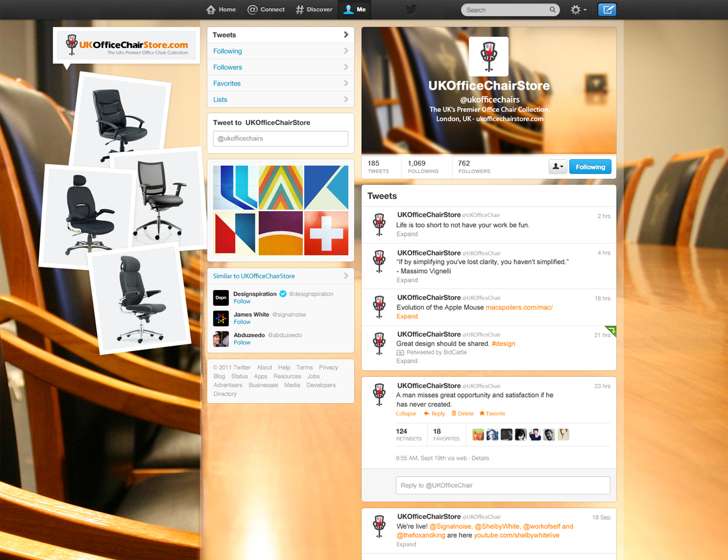This screenshot has height=560, width=728.
Task: Open the Swiss cross image thumbnail
Action: click(x=326, y=233)
